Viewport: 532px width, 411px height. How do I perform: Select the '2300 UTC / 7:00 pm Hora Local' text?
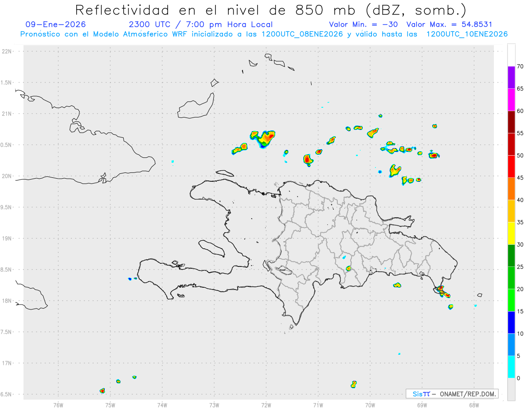click(x=200, y=24)
